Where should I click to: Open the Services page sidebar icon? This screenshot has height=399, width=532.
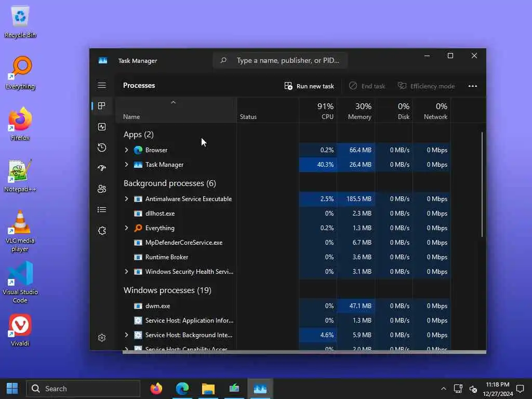(102, 231)
